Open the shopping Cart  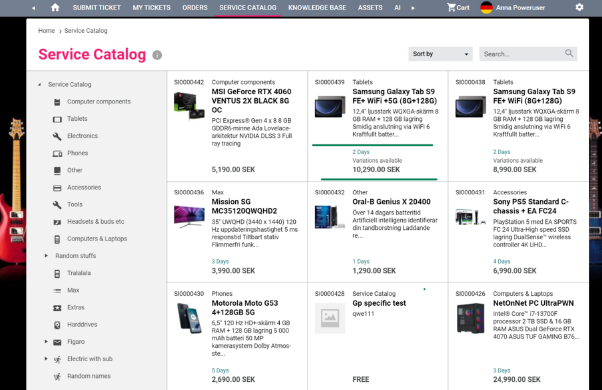pyautogui.click(x=458, y=7)
